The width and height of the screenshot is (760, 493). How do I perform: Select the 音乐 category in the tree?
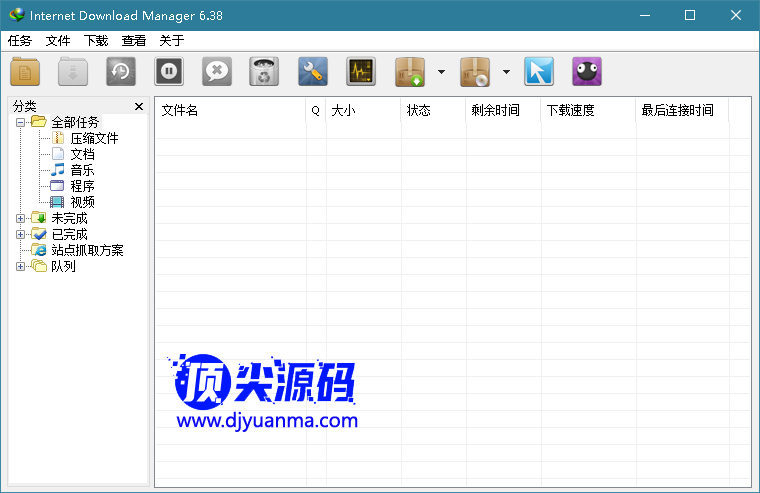coord(82,170)
